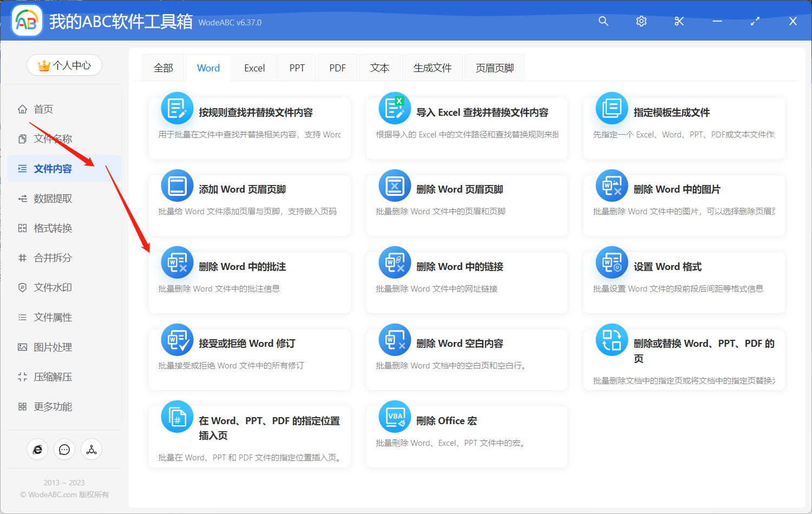Click the scissors screenshot icon in the title bar

point(679,21)
